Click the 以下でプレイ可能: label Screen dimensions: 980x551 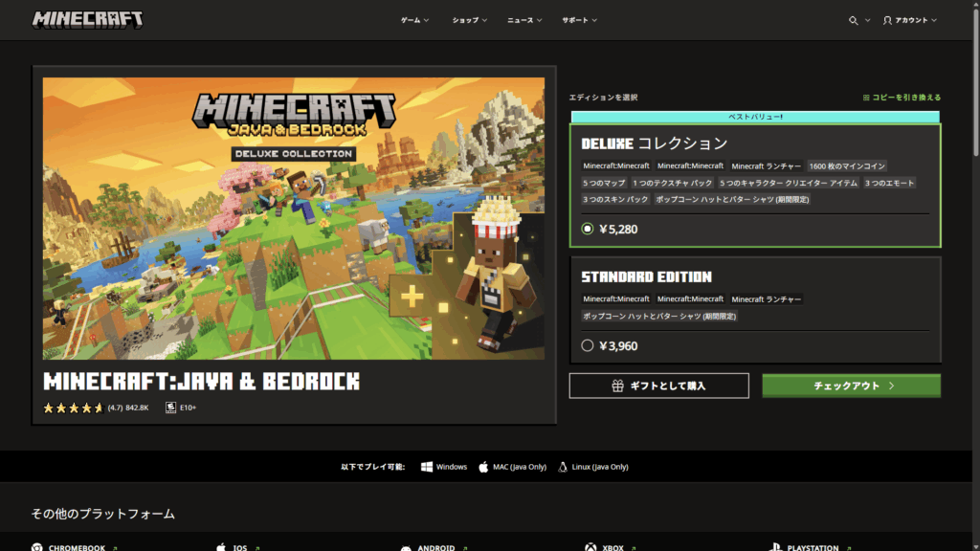pos(372,467)
